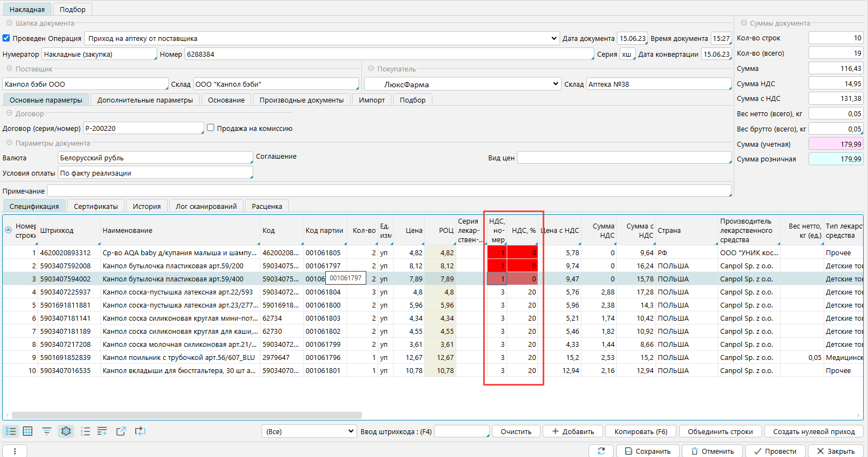Click the Примечание input field

tap(389, 191)
